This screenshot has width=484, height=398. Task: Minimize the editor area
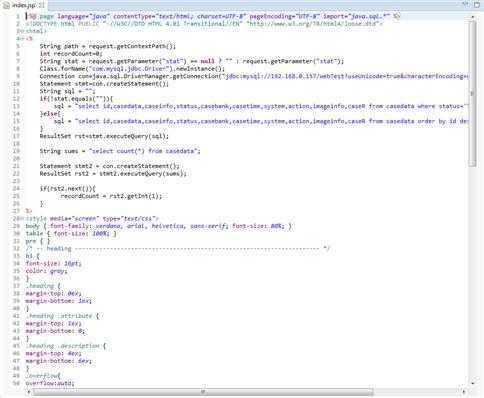click(466, 4)
